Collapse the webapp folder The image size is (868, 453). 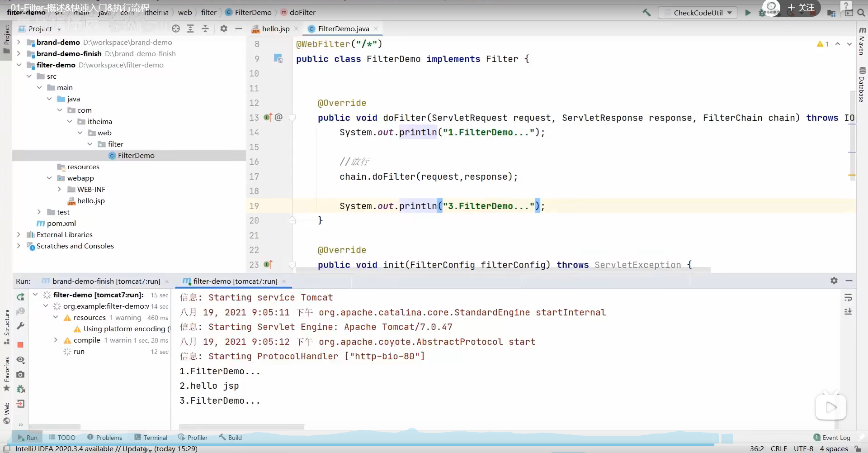tap(49, 178)
